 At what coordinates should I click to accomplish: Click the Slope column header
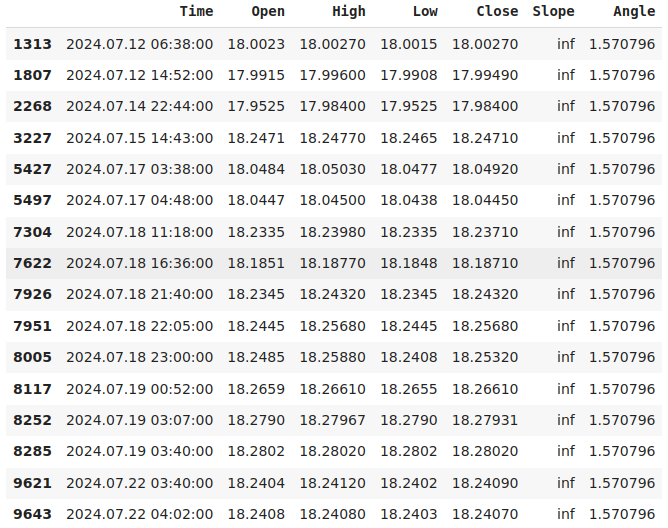[553, 12]
